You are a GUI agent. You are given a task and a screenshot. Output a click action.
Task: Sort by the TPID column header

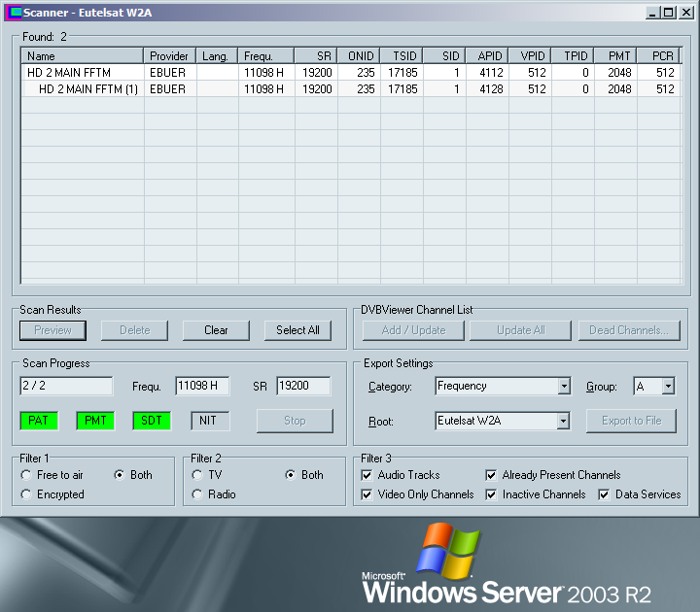(x=573, y=56)
